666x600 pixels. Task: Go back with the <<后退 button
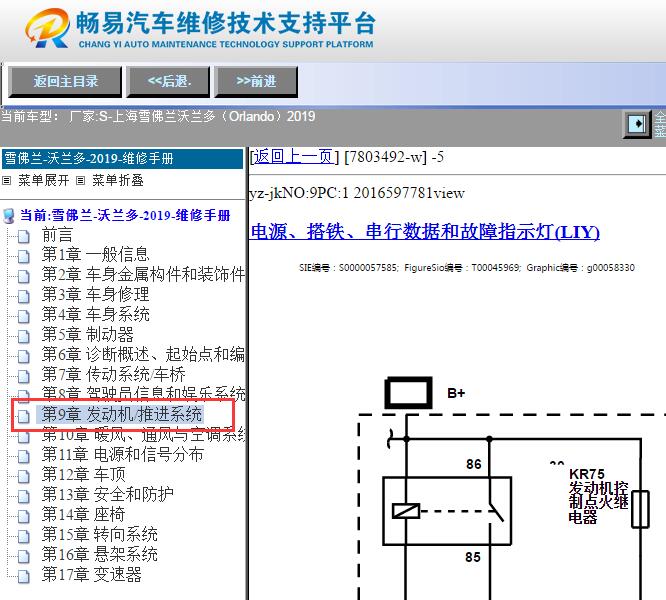click(x=169, y=81)
